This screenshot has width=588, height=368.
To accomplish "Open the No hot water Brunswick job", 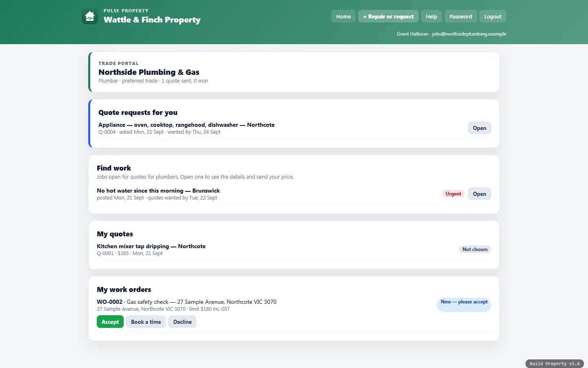I will [479, 194].
